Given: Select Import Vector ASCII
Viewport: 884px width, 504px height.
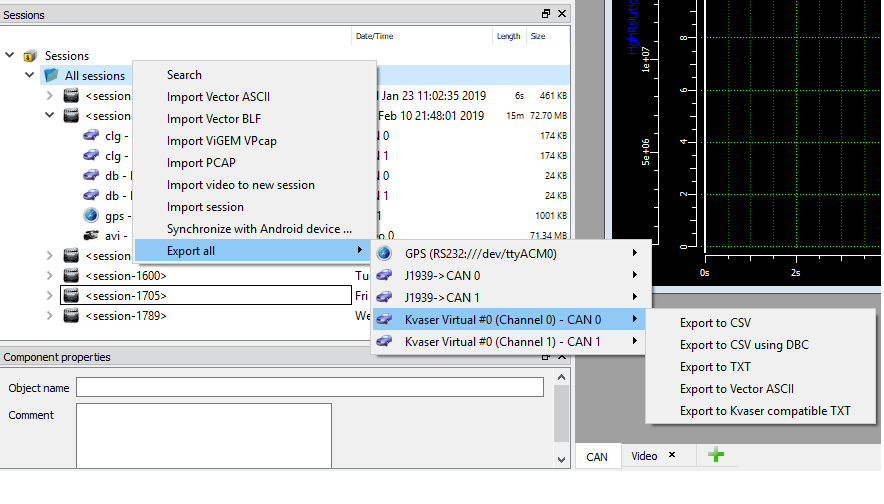Looking at the screenshot, I should point(255,97).
